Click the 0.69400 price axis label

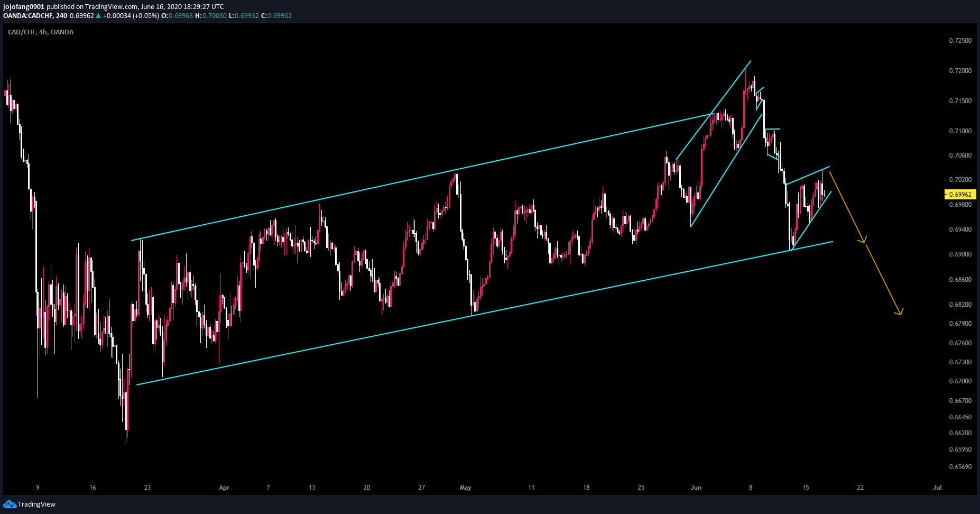[x=960, y=230]
